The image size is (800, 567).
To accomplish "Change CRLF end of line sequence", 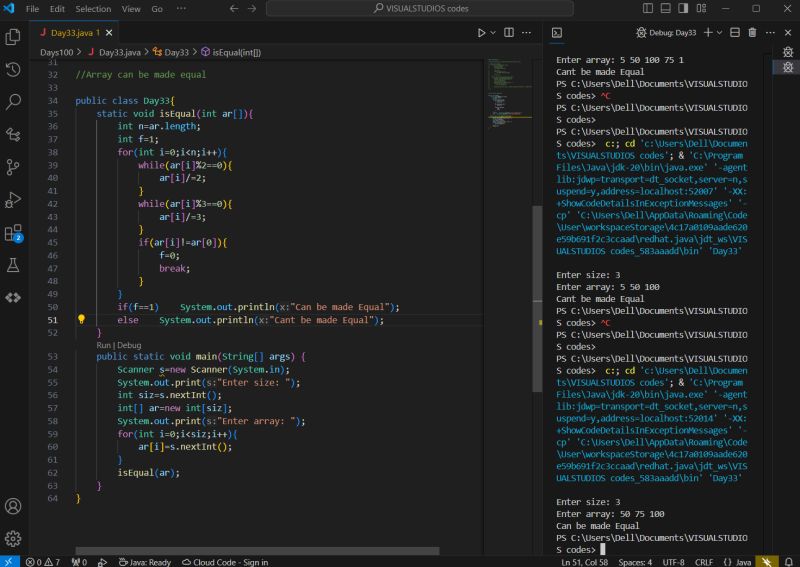I will tap(704, 562).
